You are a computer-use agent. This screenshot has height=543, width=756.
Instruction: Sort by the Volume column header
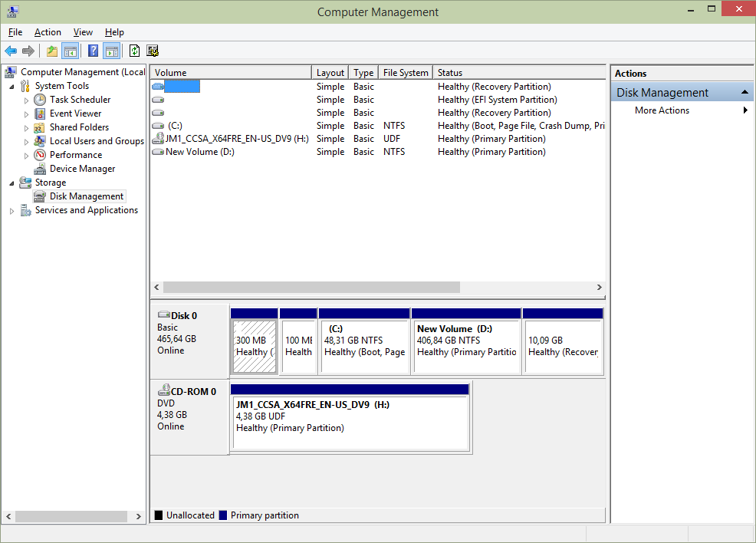[x=231, y=73]
